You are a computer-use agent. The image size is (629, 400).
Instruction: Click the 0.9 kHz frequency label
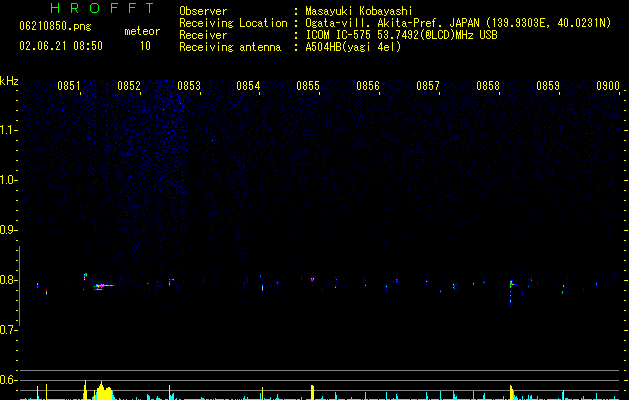[x=8, y=230]
